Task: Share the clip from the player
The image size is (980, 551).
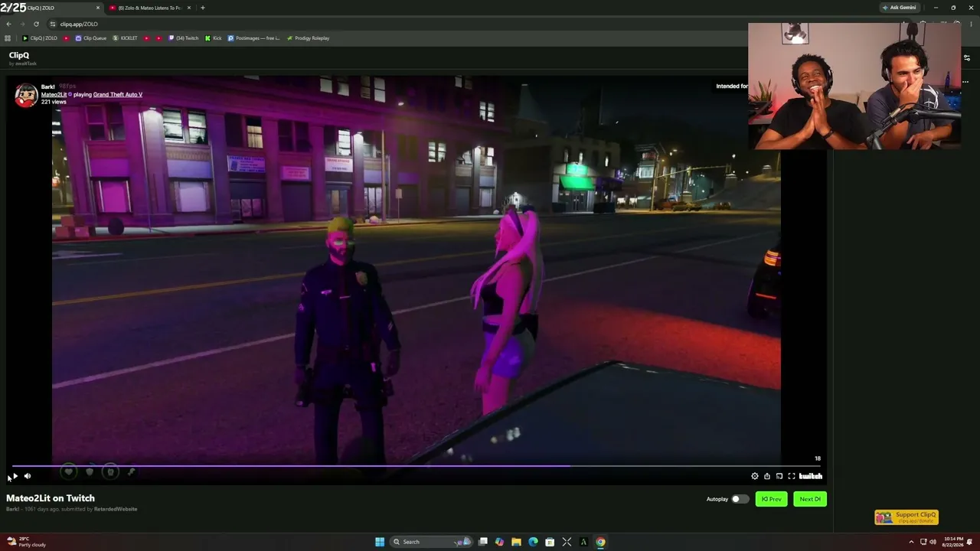Action: tap(767, 476)
